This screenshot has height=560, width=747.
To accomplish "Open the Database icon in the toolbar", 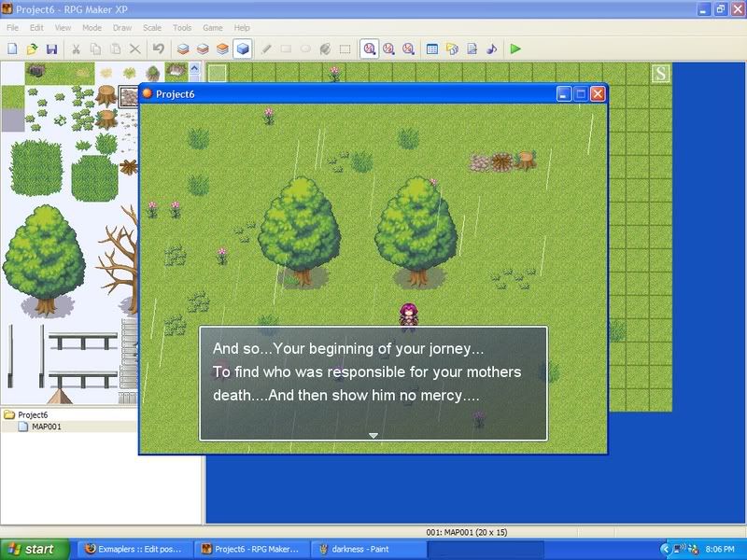I will (432, 49).
